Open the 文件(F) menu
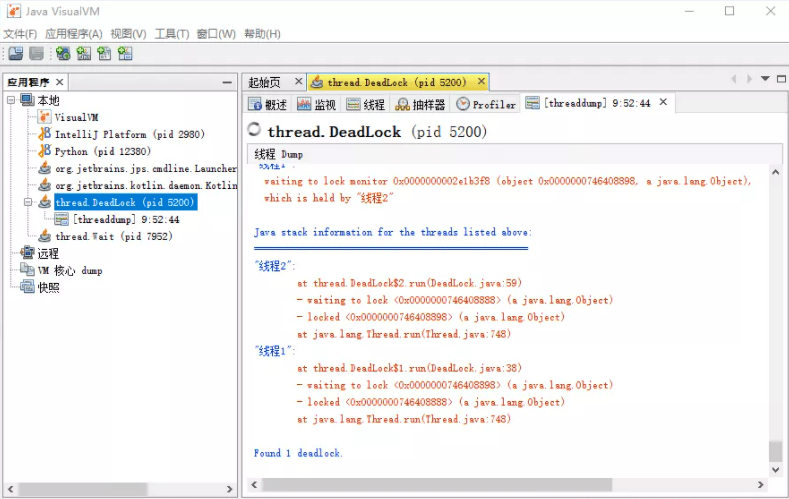The height and width of the screenshot is (499, 789). pyautogui.click(x=20, y=34)
